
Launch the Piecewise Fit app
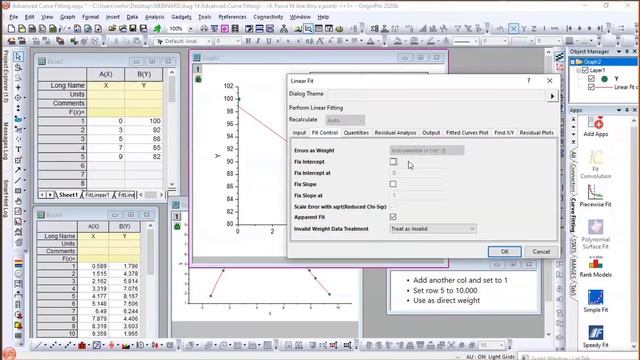point(596,196)
